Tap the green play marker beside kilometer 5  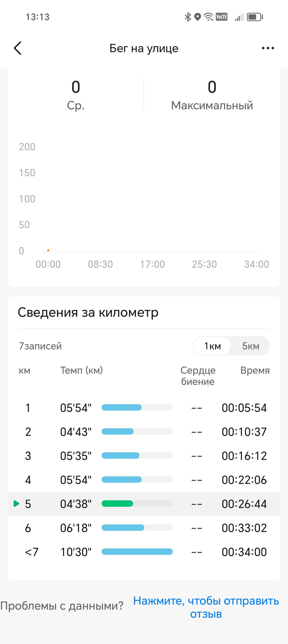16,504
